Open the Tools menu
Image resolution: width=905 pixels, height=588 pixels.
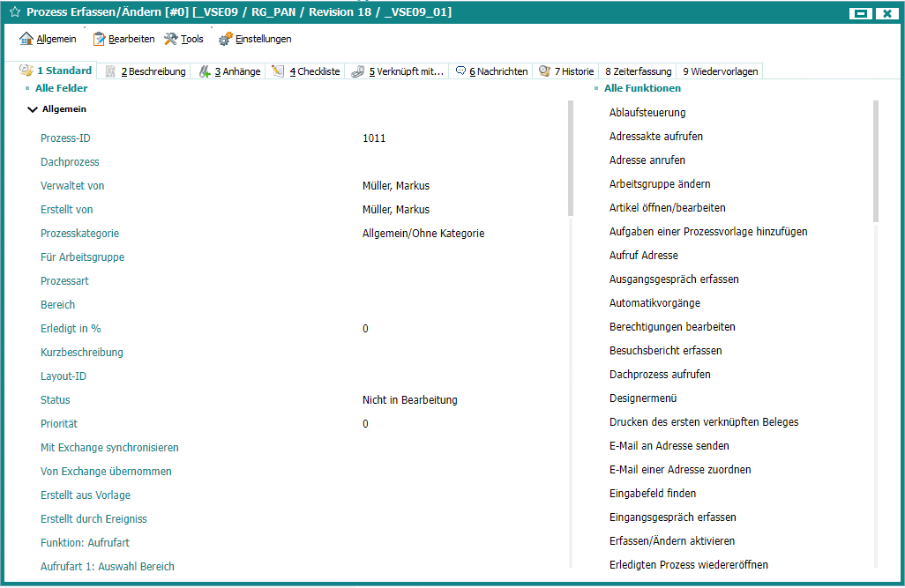point(183,39)
